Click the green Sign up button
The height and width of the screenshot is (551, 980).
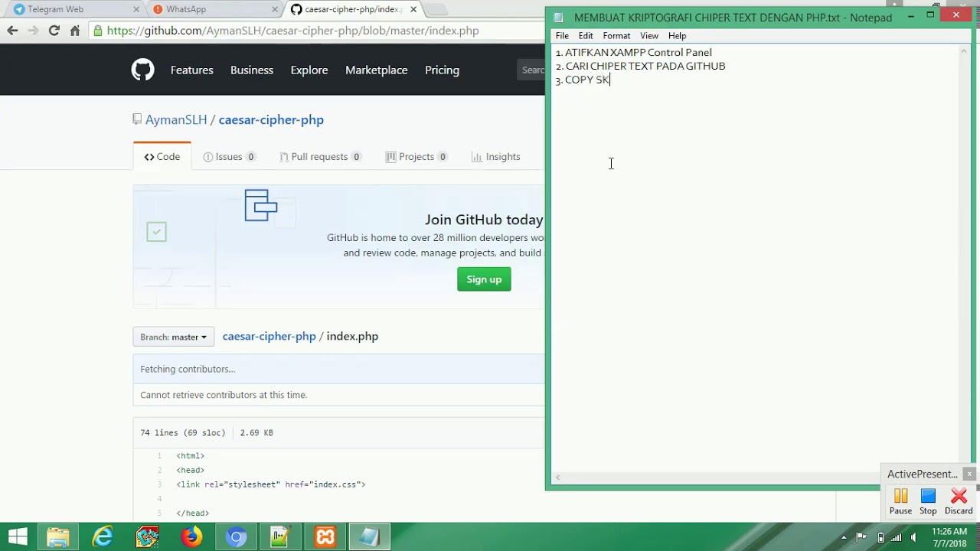484,279
